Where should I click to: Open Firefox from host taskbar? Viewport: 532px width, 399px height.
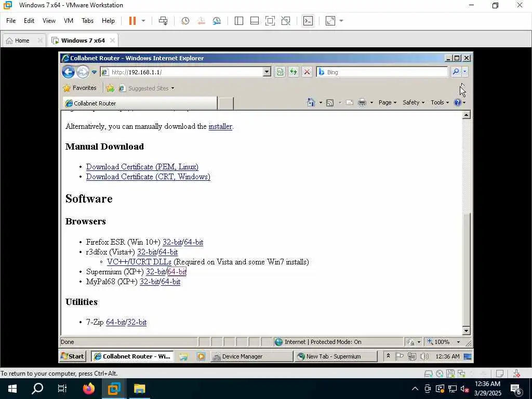coord(89,389)
